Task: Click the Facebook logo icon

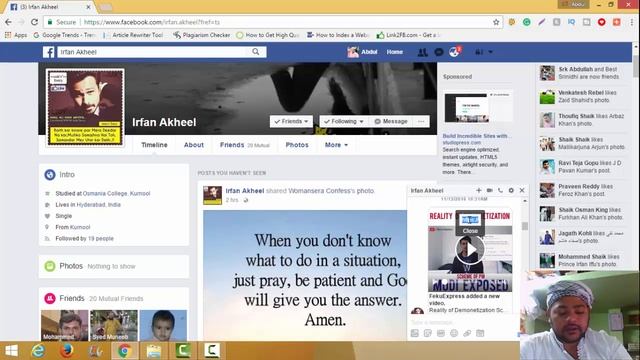Action: tap(49, 52)
